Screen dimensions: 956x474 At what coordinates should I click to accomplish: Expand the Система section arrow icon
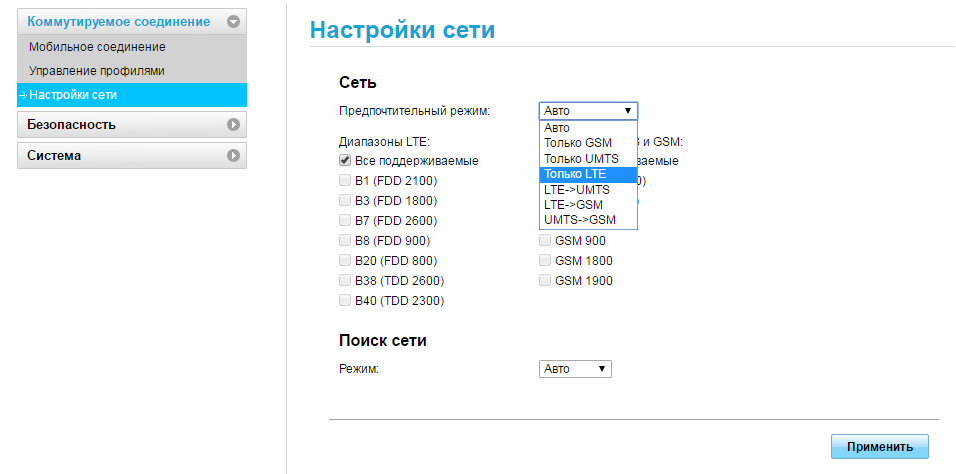pos(233,156)
